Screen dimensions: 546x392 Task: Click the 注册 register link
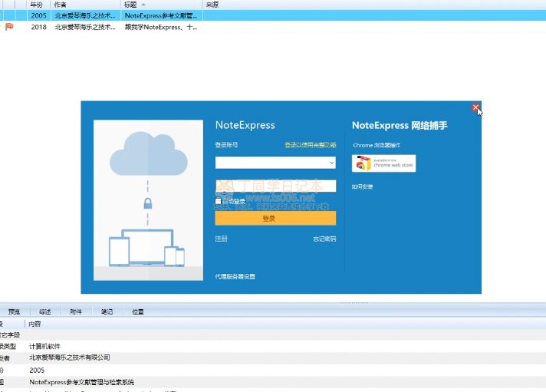click(x=222, y=239)
